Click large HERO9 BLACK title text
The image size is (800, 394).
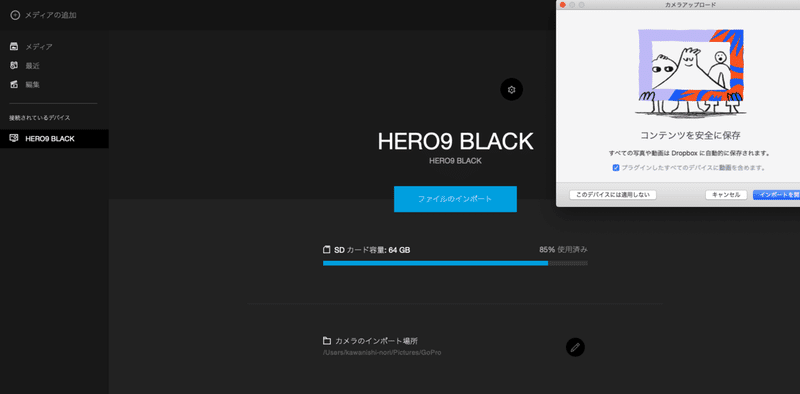tap(455, 141)
